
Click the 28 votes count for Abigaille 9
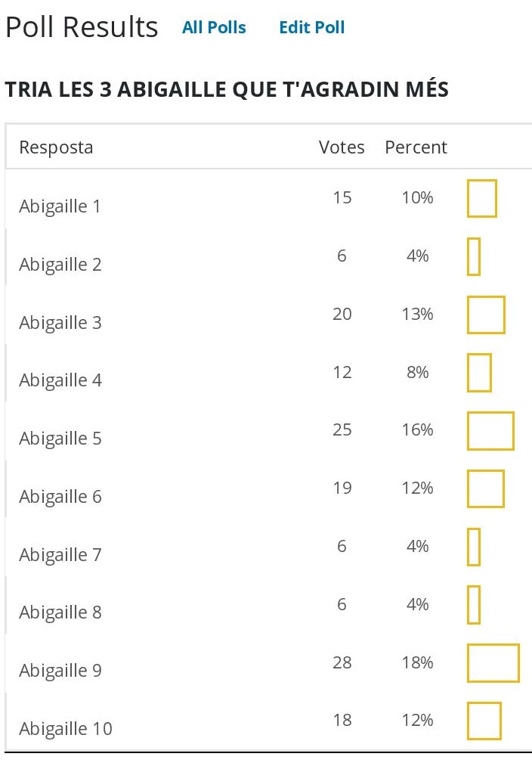coord(342,663)
